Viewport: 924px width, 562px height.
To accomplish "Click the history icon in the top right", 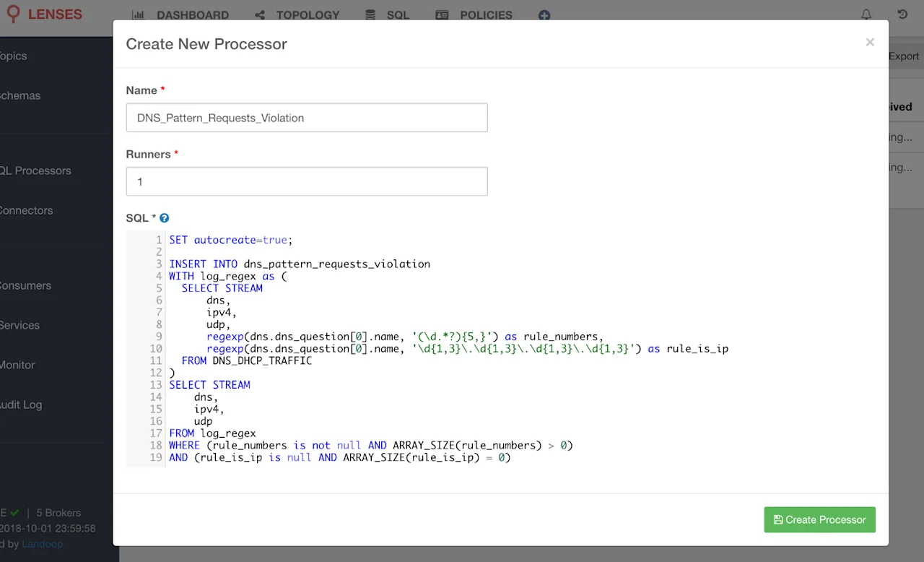I will click(902, 14).
